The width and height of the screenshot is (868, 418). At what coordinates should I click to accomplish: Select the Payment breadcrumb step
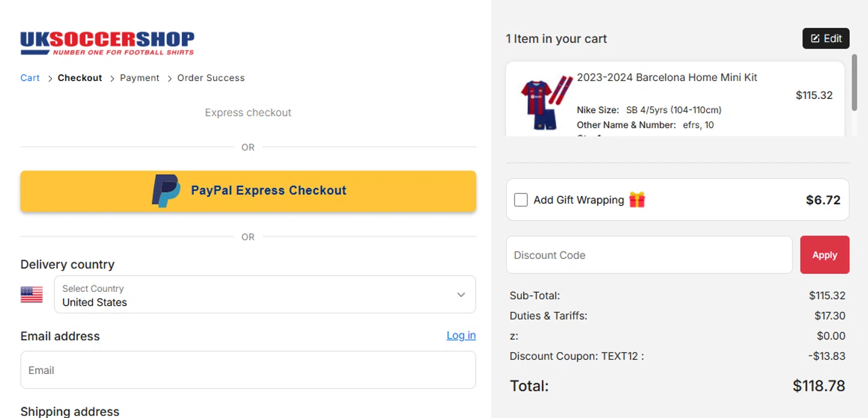pos(139,78)
